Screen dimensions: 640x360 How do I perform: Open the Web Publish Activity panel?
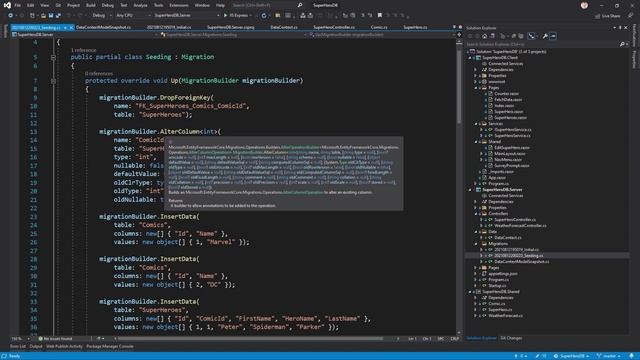pos(64,347)
